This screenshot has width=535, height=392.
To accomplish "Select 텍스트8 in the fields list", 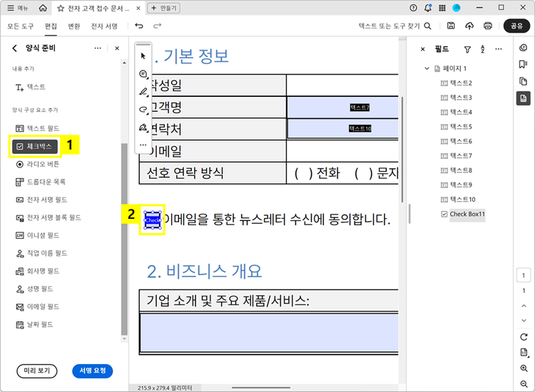I will (x=457, y=170).
